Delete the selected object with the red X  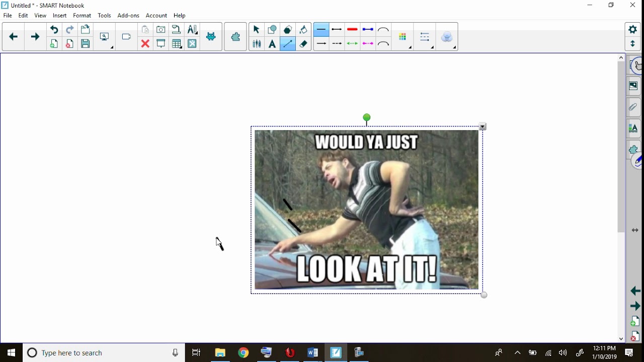(x=145, y=44)
